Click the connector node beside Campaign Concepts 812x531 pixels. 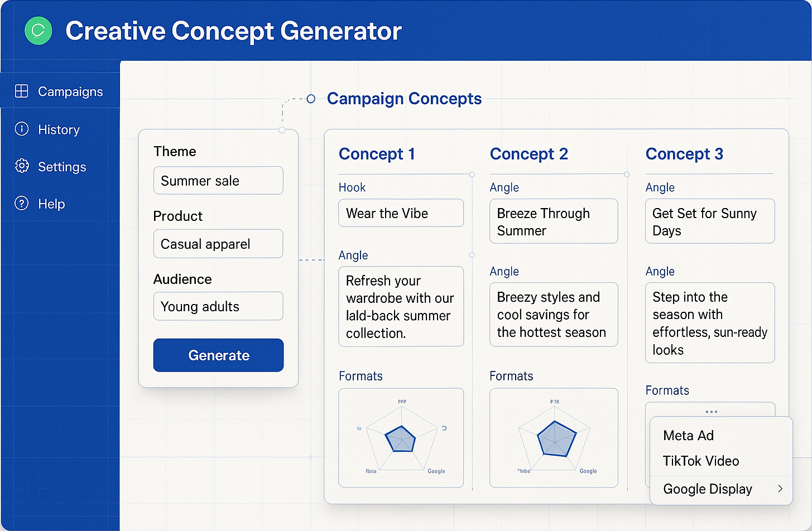click(310, 99)
